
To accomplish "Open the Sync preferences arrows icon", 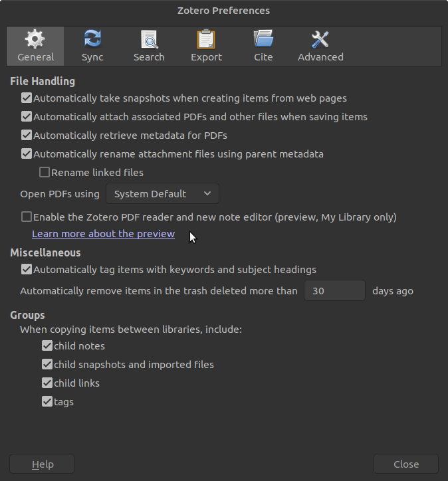I will coord(92,39).
